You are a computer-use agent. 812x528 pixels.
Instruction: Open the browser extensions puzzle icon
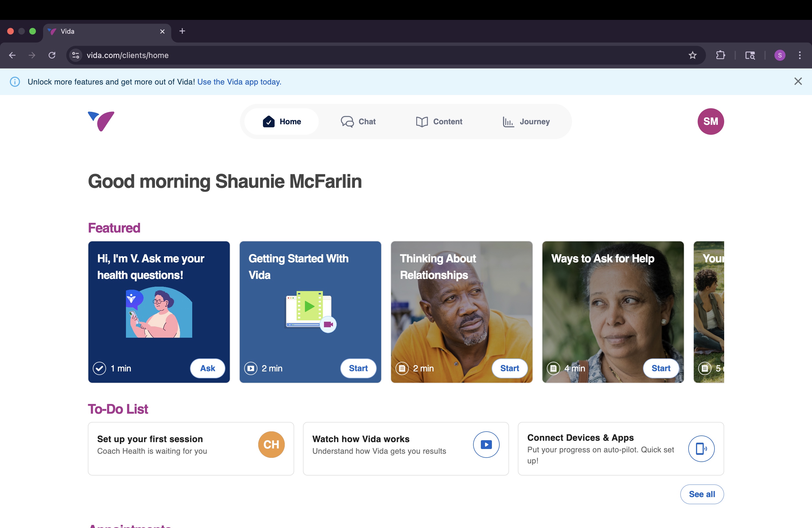720,55
